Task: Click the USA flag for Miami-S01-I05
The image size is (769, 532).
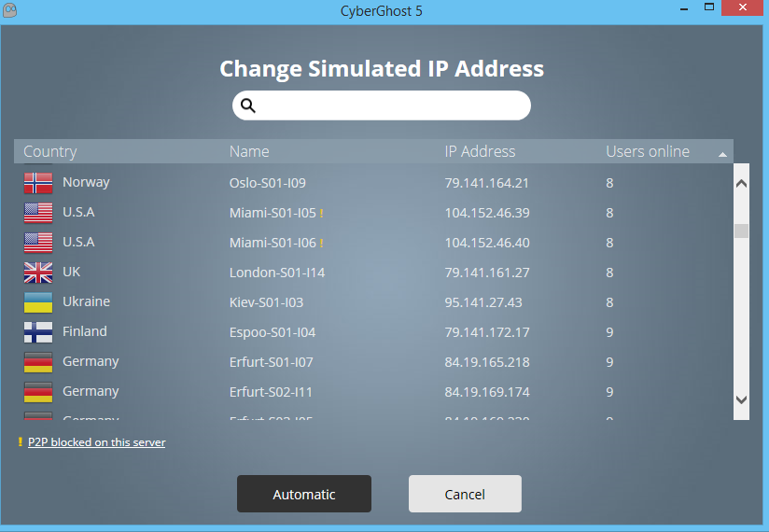Action: point(38,213)
